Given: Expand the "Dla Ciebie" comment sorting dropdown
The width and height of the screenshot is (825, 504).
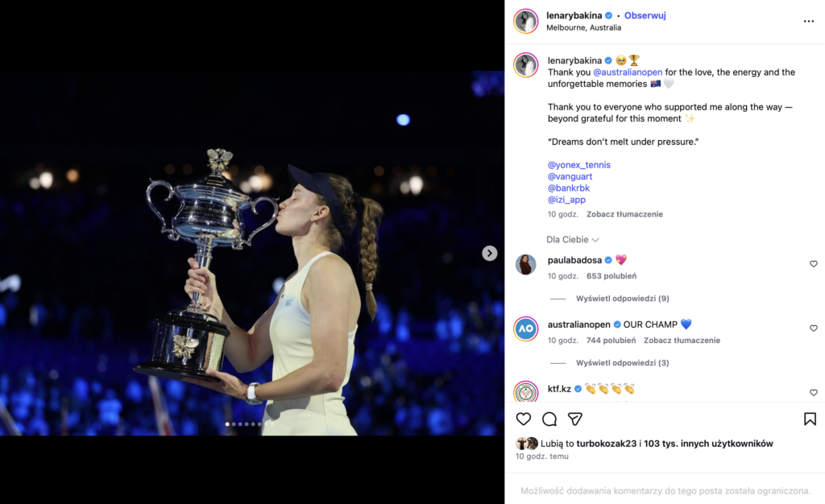Looking at the screenshot, I should (573, 239).
